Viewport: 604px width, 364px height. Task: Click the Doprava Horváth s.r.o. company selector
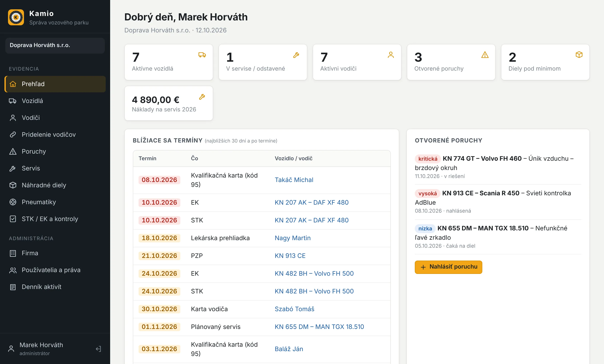click(55, 45)
